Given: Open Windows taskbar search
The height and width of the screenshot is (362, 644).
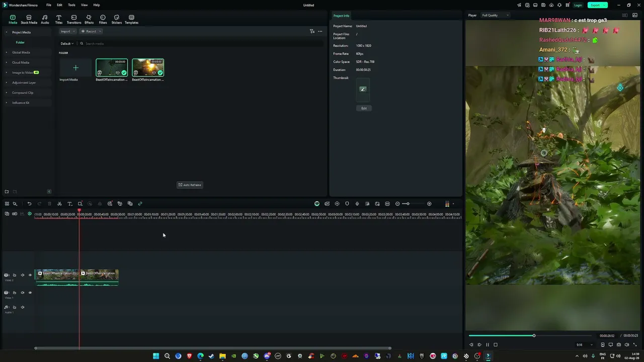Looking at the screenshot, I should click(x=167, y=356).
